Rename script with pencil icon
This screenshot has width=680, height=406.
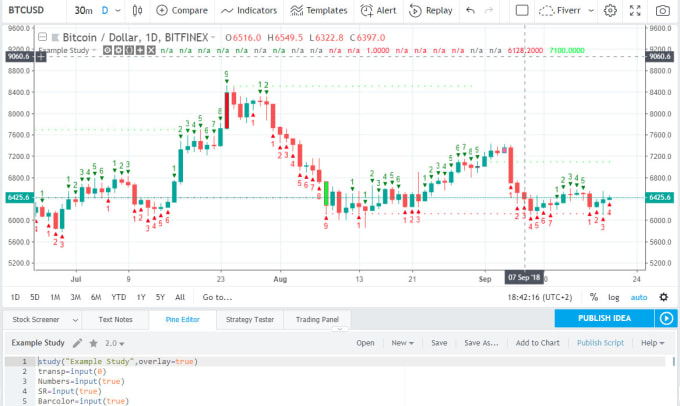[77, 343]
